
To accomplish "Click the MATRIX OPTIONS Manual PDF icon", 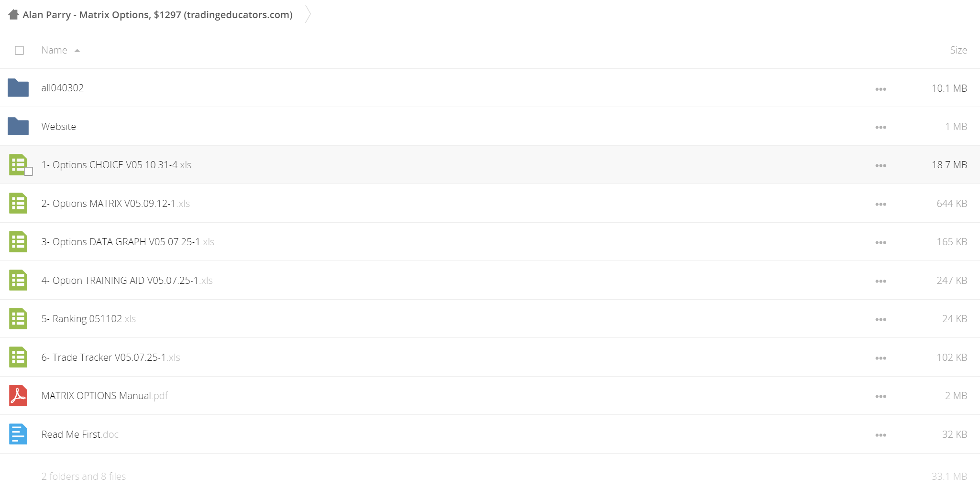I will 18,396.
